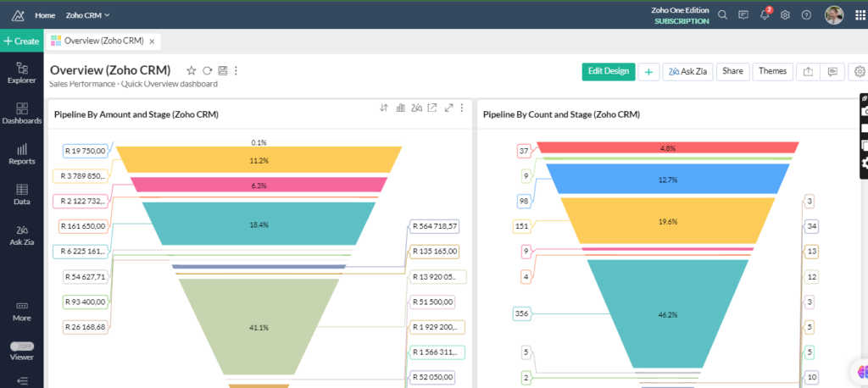Image resolution: width=868 pixels, height=388 pixels.
Task: Click the R 135 165,00 data label
Action: (x=434, y=252)
